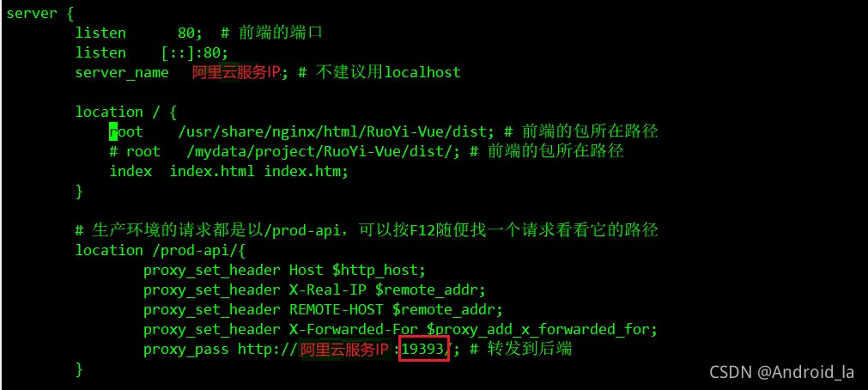Click the 转发到后端 comment
Image resolution: width=868 pixels, height=390 pixels.
[x=529, y=349]
